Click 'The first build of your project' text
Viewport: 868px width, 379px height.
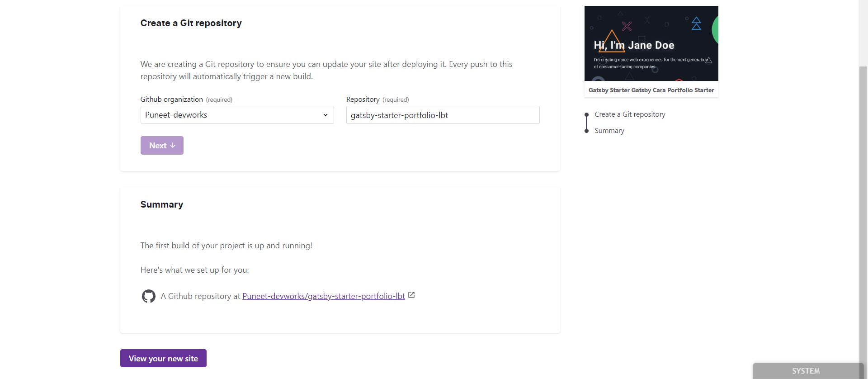point(226,246)
